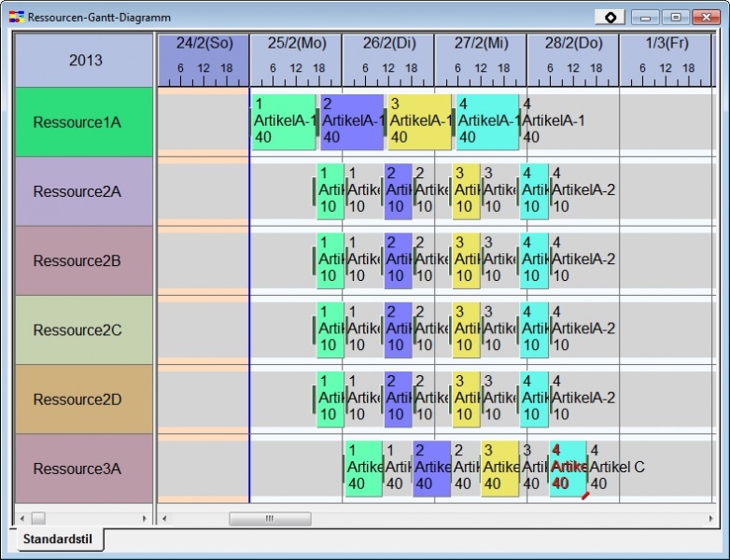Close the Ressourcen-Gantt-Diagramm window
The image size is (730, 560).
705,17
